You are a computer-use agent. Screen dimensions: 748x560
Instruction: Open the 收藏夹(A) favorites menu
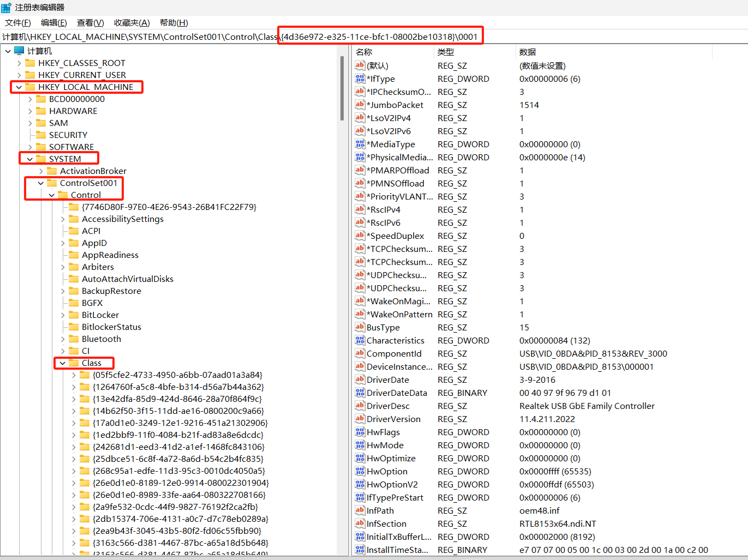(x=131, y=22)
